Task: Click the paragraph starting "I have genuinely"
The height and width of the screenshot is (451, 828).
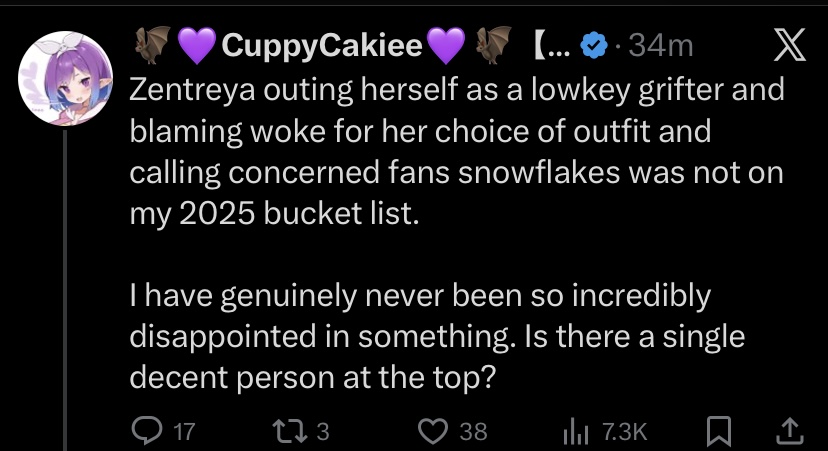Action: (x=437, y=336)
